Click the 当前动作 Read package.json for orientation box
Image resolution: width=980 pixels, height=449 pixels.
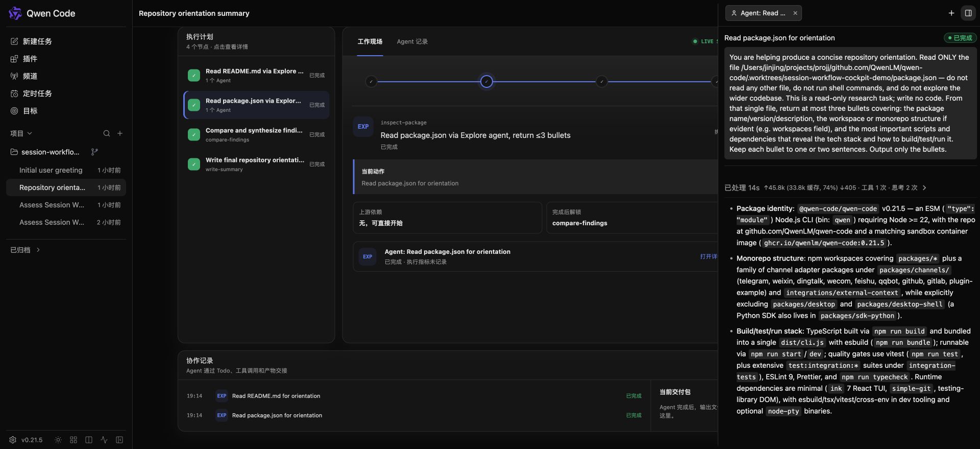(535, 177)
